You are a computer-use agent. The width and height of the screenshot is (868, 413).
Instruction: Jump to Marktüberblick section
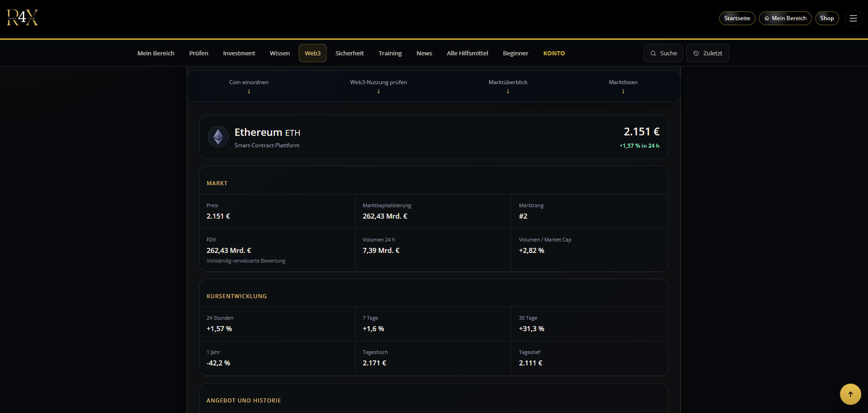(508, 86)
